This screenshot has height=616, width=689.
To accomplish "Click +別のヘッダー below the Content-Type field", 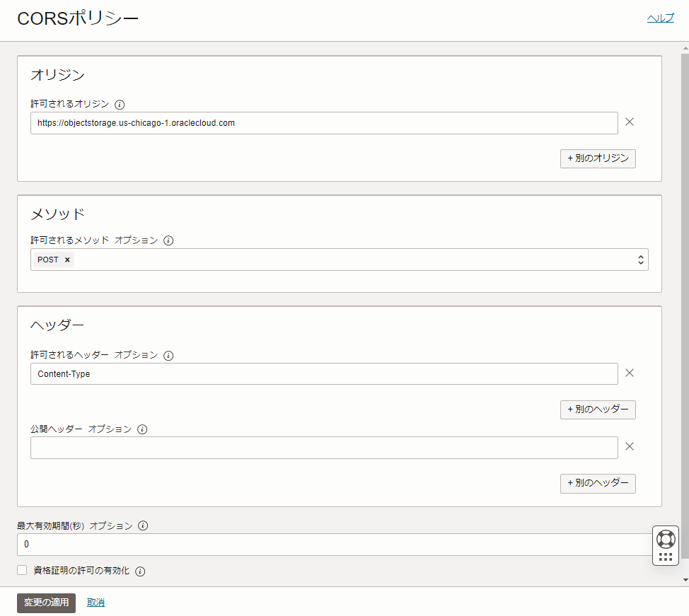I will click(x=598, y=409).
